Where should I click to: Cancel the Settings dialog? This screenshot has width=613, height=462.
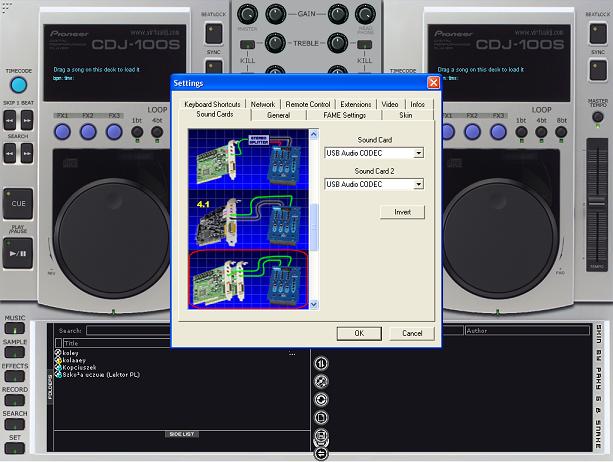[412, 333]
